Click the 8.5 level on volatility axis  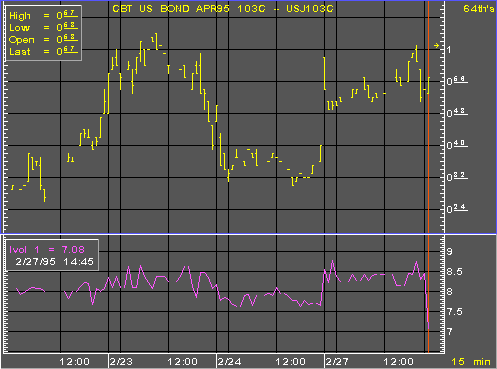tap(455, 272)
